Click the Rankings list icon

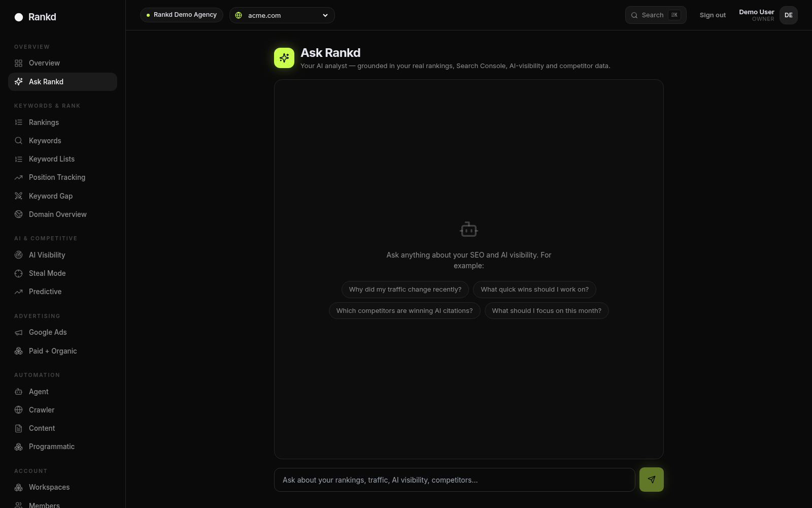coord(19,122)
